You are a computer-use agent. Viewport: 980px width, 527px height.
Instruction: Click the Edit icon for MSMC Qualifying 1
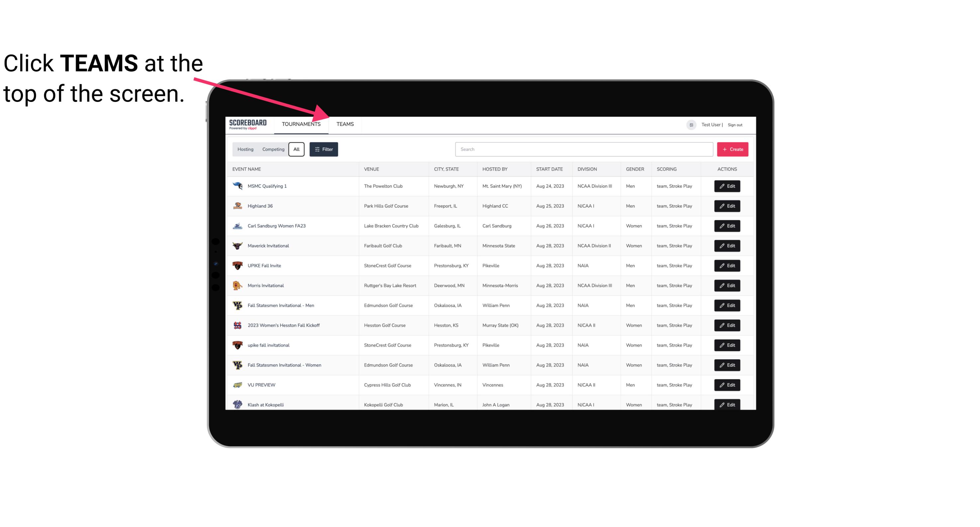(727, 186)
